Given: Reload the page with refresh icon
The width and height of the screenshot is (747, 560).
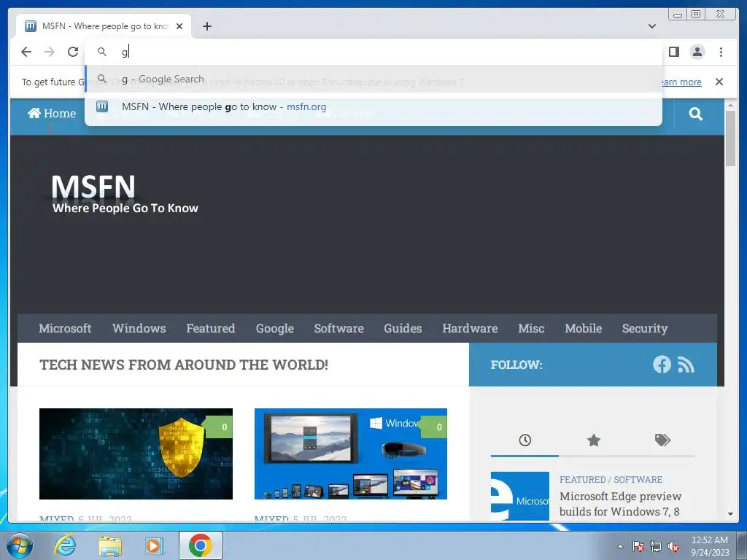Looking at the screenshot, I should (x=73, y=52).
